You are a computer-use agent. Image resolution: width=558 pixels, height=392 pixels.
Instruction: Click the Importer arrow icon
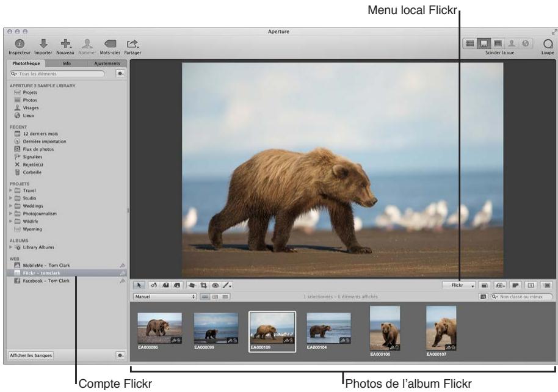click(43, 44)
